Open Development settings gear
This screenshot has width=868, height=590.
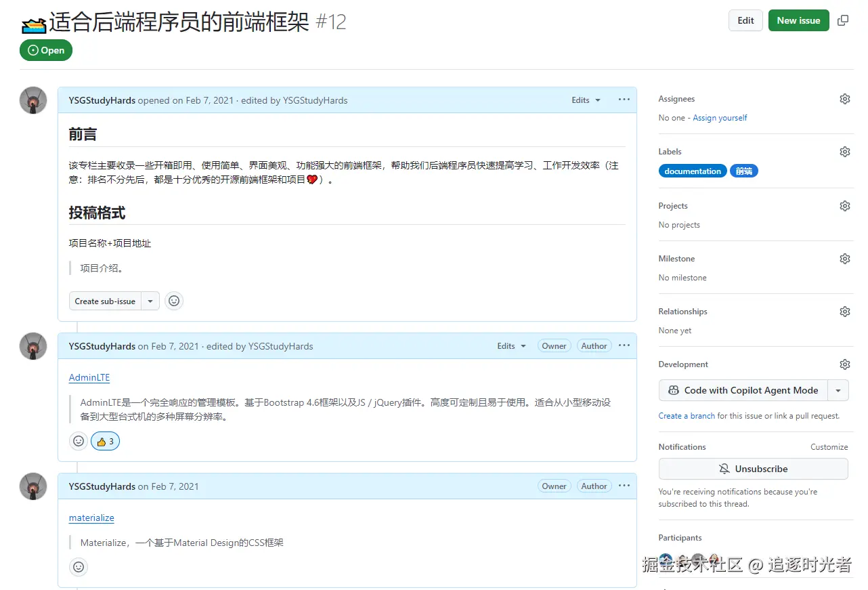click(845, 364)
